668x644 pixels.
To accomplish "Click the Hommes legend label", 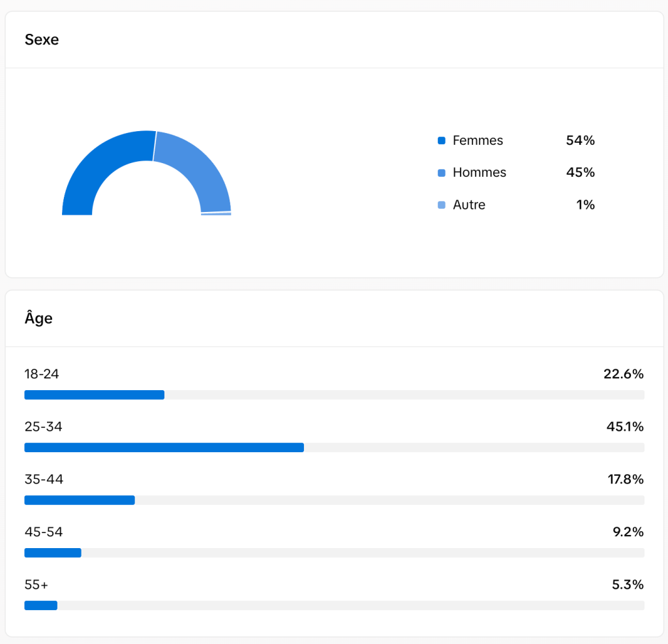I will (479, 173).
